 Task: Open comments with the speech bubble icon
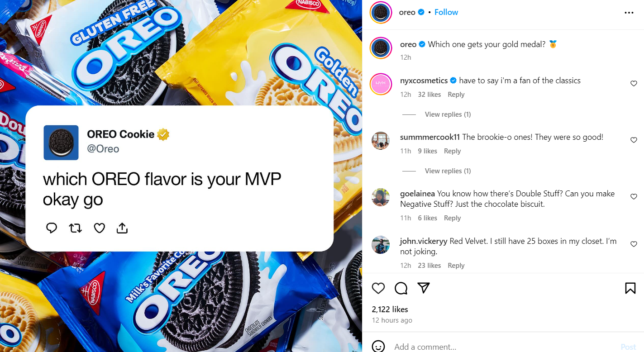point(401,288)
